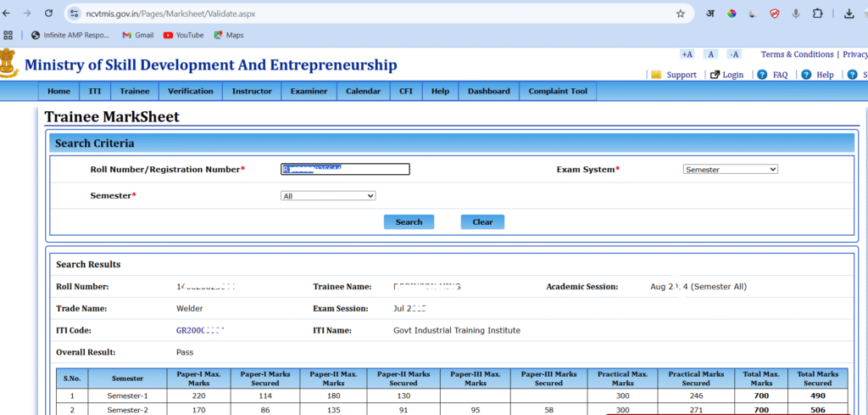Open the ITI menu

95,92
